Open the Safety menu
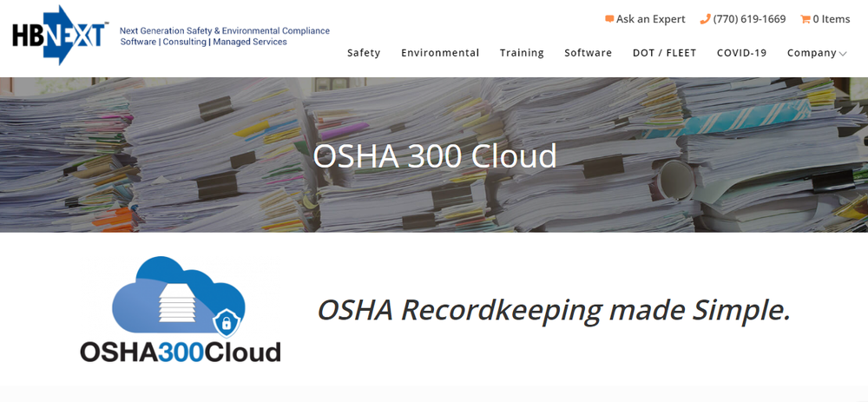The width and height of the screenshot is (868, 402). [x=364, y=53]
